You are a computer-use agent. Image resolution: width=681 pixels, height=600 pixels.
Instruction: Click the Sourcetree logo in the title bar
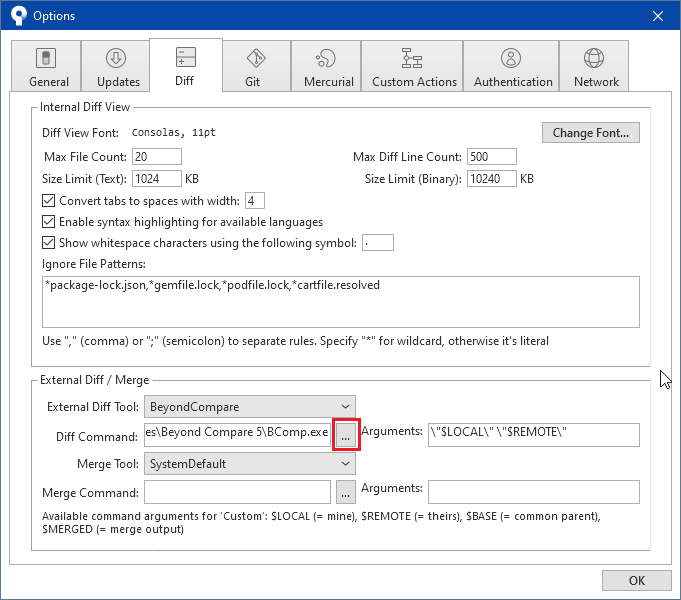tap(19, 16)
